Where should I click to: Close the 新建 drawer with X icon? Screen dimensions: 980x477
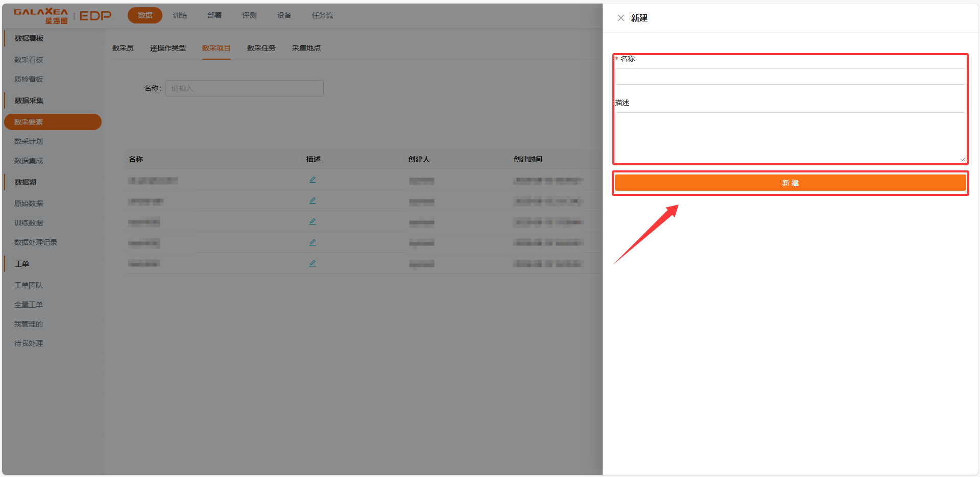[x=620, y=18]
